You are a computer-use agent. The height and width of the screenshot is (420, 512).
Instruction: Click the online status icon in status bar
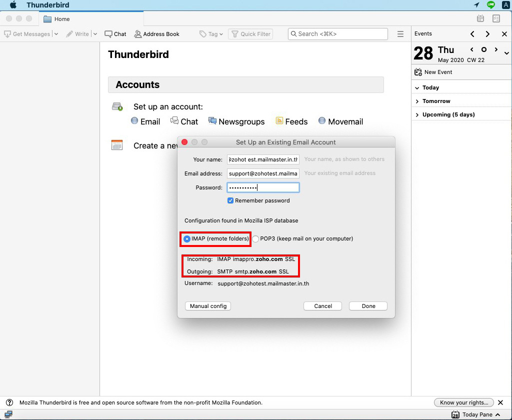(8, 414)
